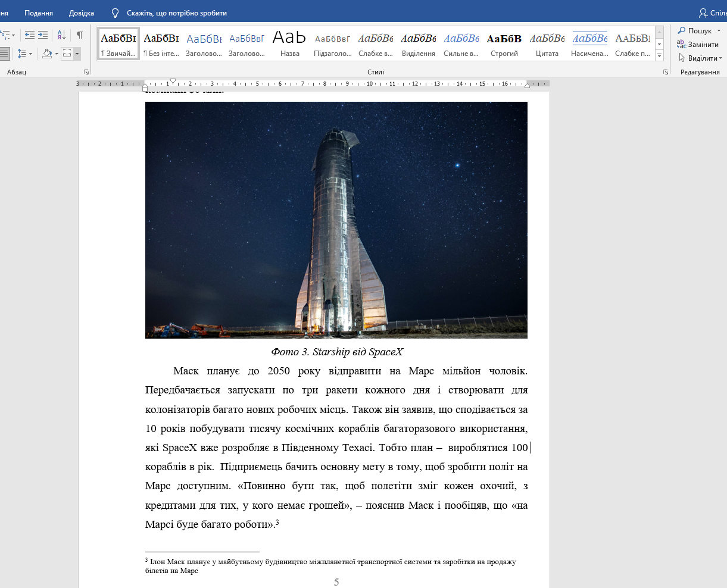Apply the Назва (Title) style
The height and width of the screenshot is (588, 727).
click(x=289, y=43)
